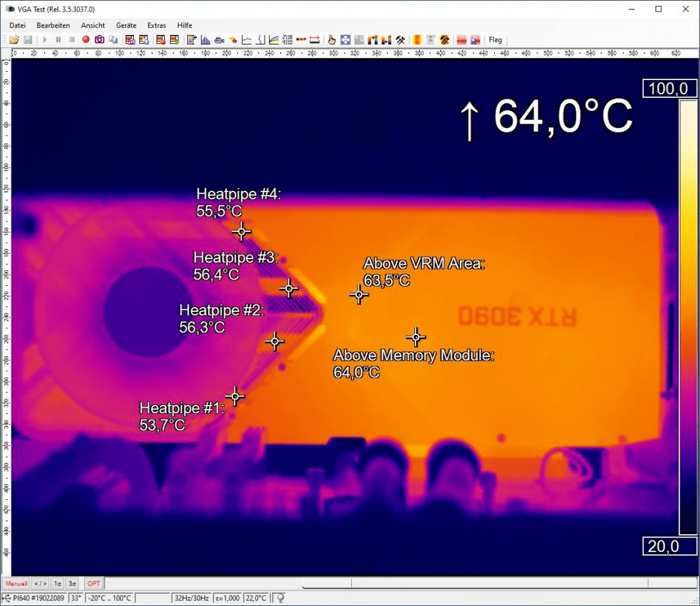Screen dimensions: 700x606
Task: Click the 20,0 lower scale limit field
Action: (x=669, y=546)
